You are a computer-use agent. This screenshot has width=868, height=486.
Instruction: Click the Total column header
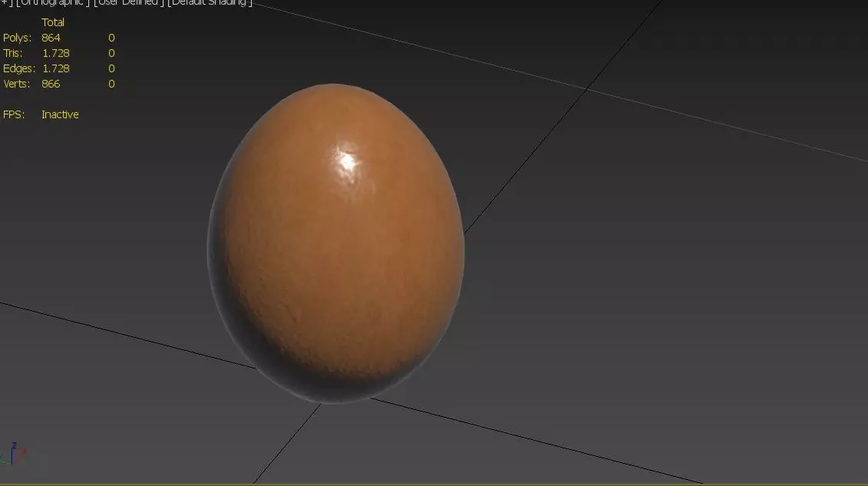tap(53, 22)
